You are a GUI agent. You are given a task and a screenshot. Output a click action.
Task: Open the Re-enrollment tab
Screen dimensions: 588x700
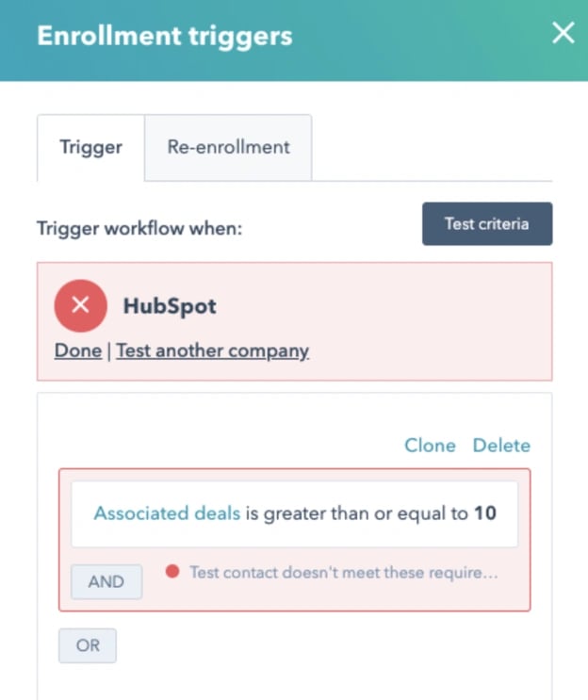[228, 148]
